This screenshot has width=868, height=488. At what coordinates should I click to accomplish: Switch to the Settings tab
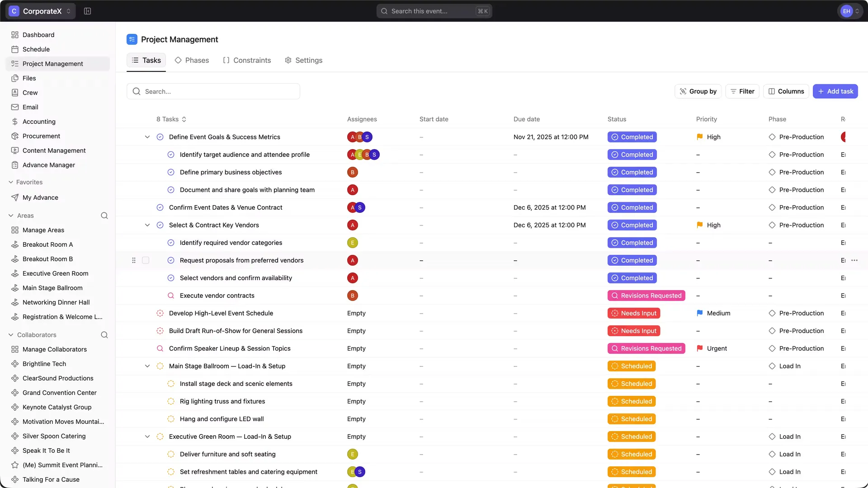coord(303,60)
